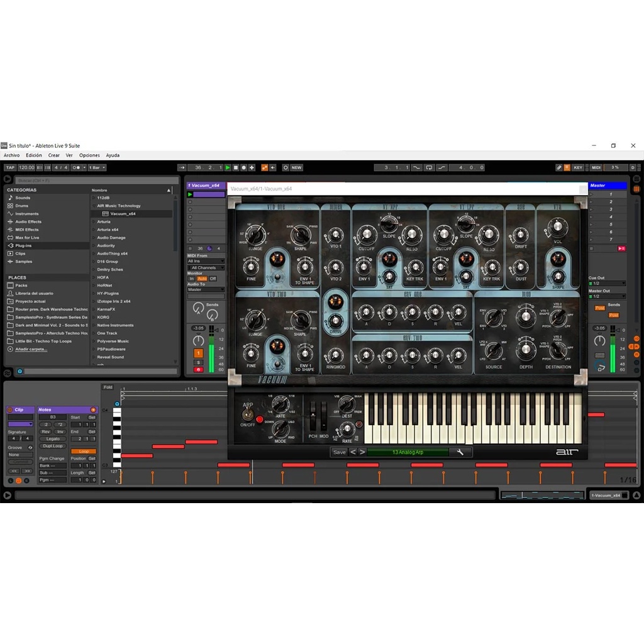This screenshot has height=644, width=644.
Task: Open Drums category in browser
Action: point(22,206)
